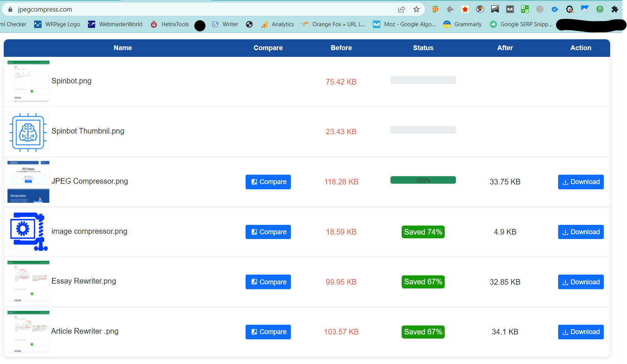The height and width of the screenshot is (364, 627).
Task: Open the Extensions puzzle piece menu
Action: [x=615, y=9]
